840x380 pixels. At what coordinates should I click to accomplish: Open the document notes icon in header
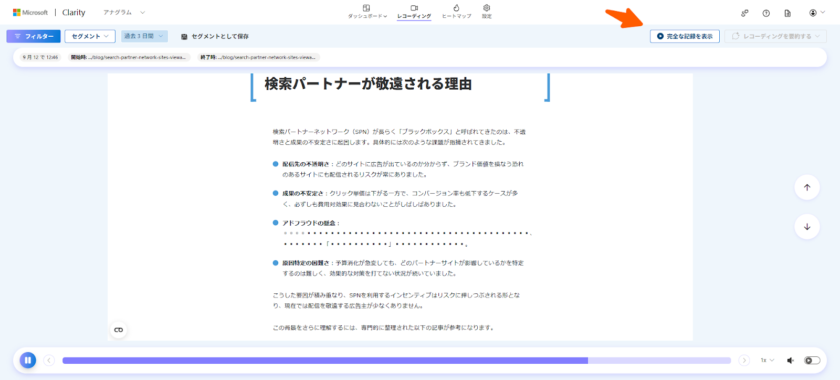(787, 13)
